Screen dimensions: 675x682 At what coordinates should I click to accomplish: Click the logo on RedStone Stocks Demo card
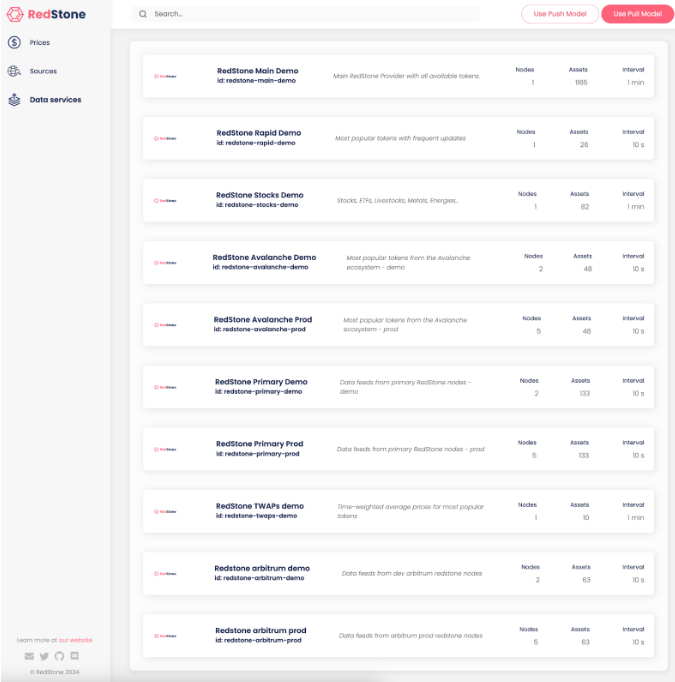point(165,201)
